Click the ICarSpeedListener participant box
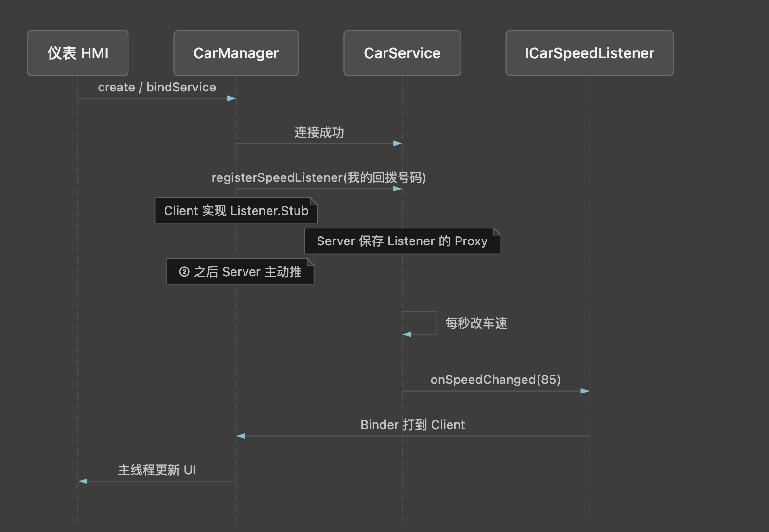 [590, 53]
